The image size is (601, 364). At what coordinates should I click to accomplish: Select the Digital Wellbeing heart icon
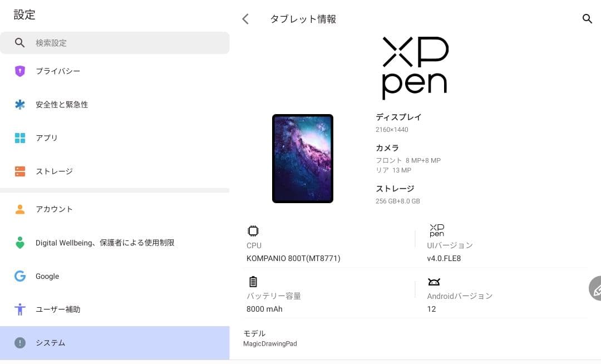[20, 243]
